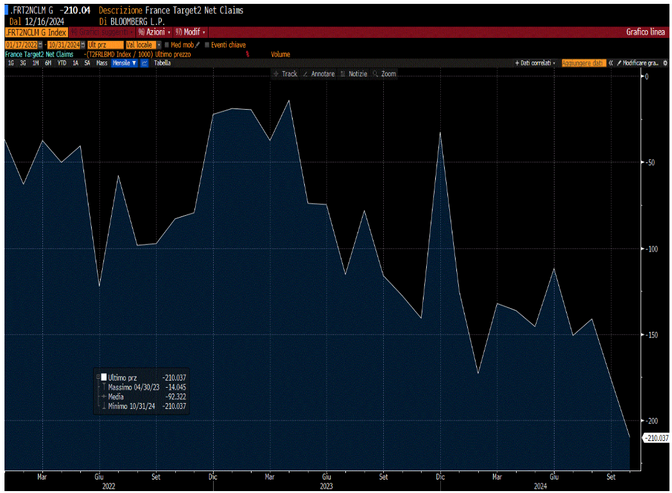Viewport: 672px width, 493px height.
Task: Select the YTD time range
Action: pos(62,62)
